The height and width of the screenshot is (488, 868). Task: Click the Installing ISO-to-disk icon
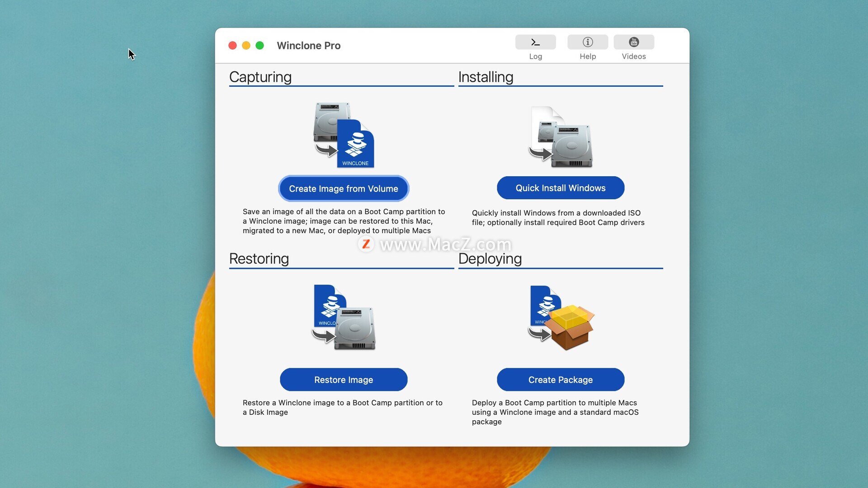pyautogui.click(x=561, y=136)
